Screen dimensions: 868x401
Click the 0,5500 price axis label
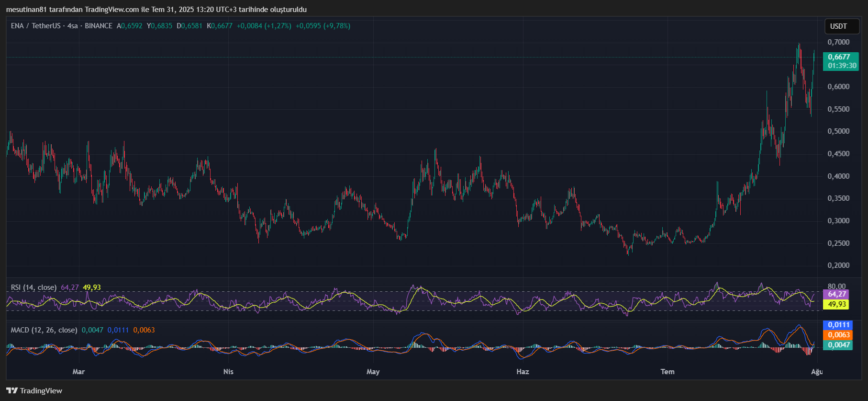click(838, 109)
